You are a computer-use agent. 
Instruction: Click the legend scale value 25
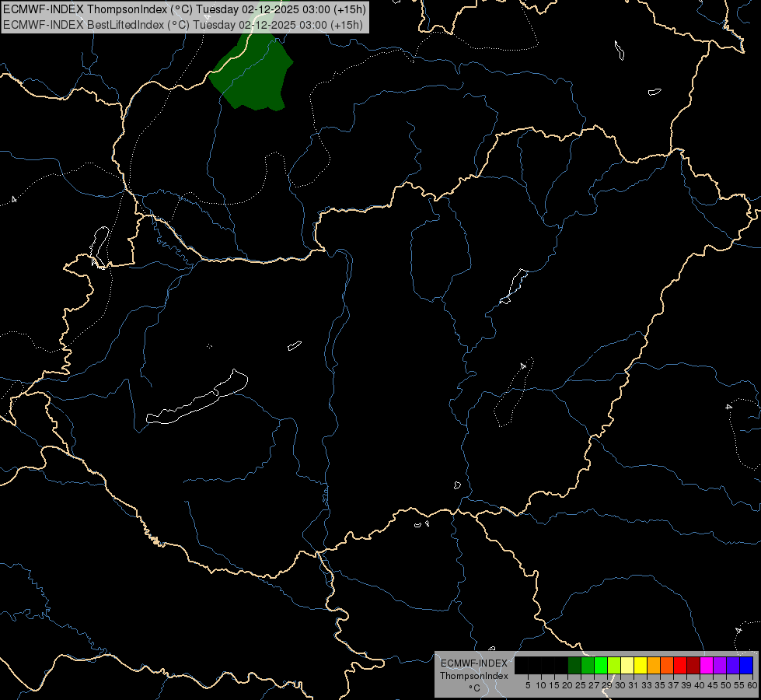581,685
